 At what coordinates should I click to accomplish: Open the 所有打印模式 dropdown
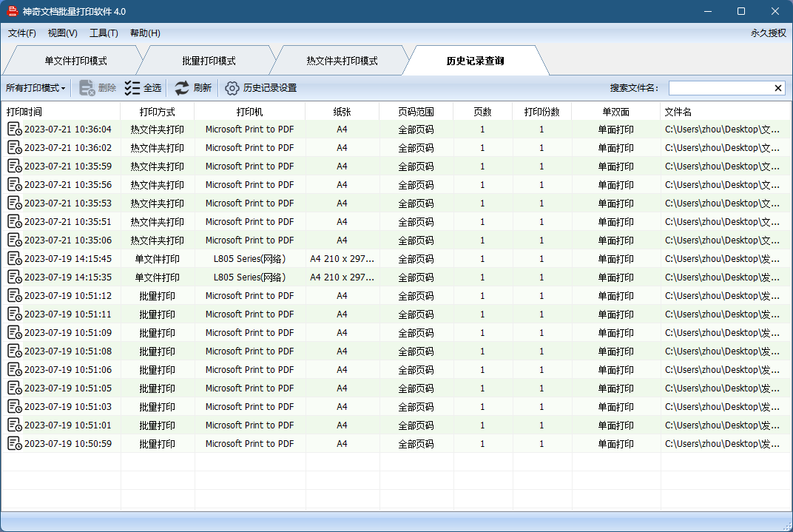35,88
